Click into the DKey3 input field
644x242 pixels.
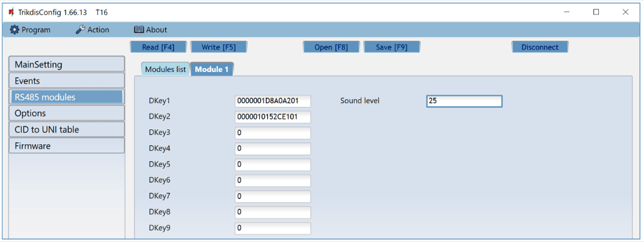[x=273, y=133]
